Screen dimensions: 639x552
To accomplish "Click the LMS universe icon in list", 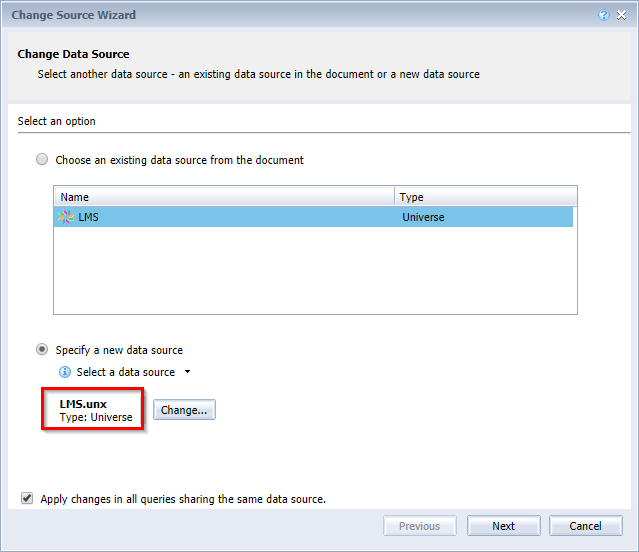I will (67, 217).
